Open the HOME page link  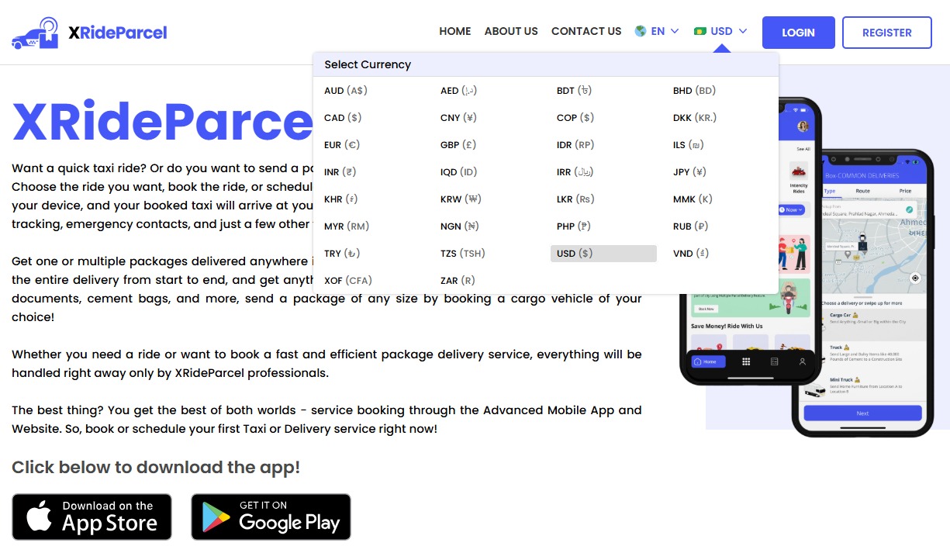pos(455,31)
